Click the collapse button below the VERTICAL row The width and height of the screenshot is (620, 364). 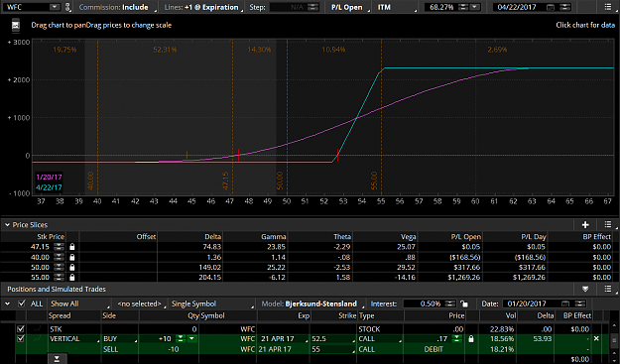point(57,359)
